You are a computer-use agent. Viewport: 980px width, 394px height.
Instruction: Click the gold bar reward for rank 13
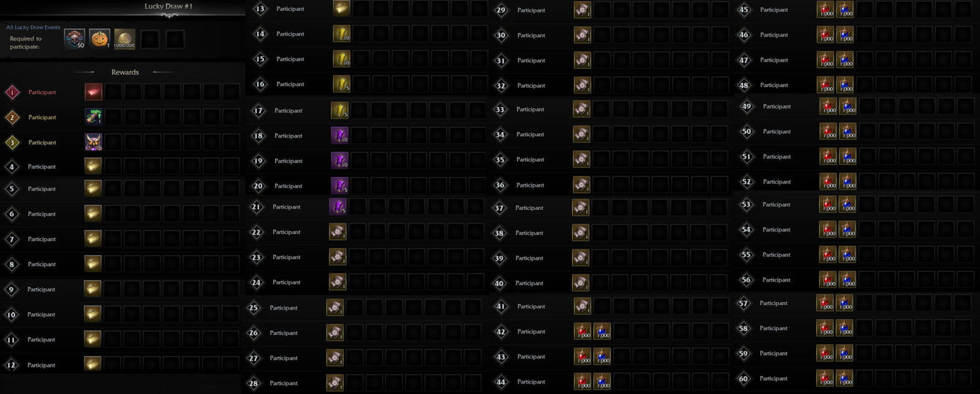342,9
